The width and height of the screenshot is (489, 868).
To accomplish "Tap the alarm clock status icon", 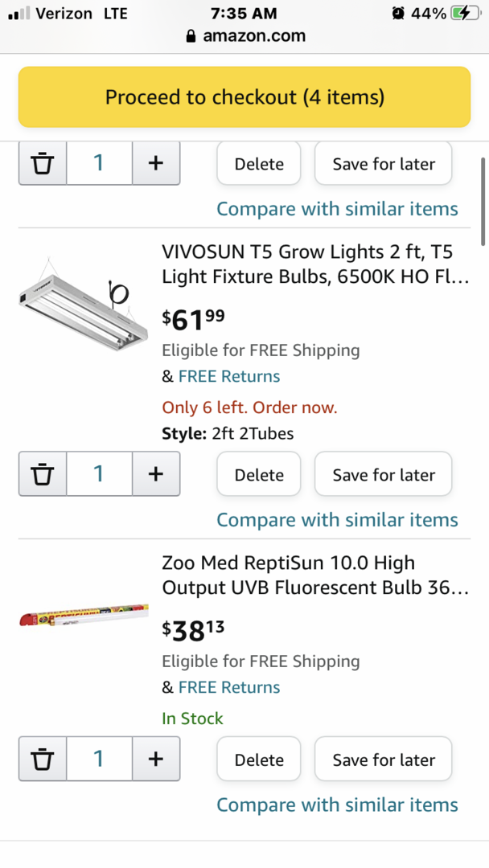I will (397, 14).
